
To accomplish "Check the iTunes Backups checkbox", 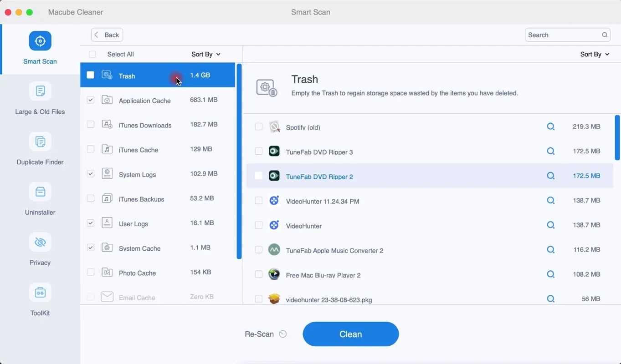I will click(x=91, y=198).
